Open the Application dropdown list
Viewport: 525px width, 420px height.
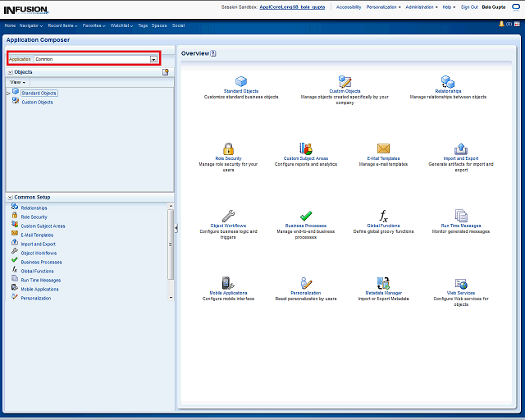(153, 59)
